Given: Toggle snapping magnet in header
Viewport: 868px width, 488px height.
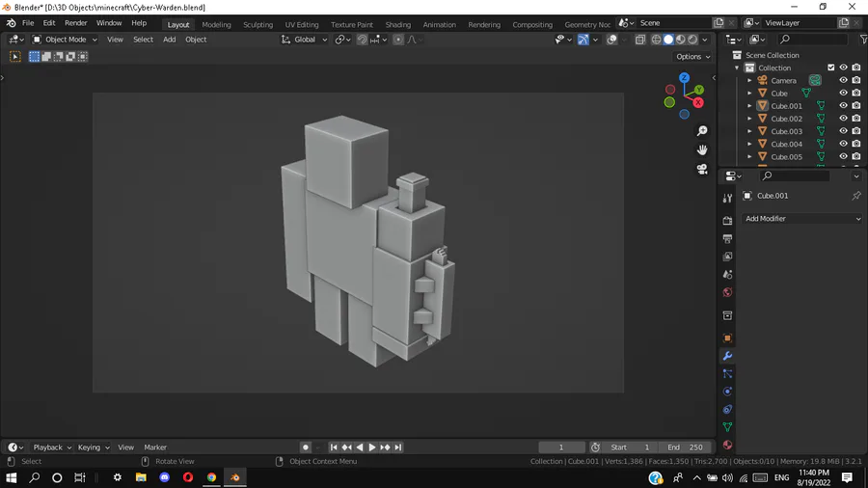Looking at the screenshot, I should pyautogui.click(x=362, y=40).
